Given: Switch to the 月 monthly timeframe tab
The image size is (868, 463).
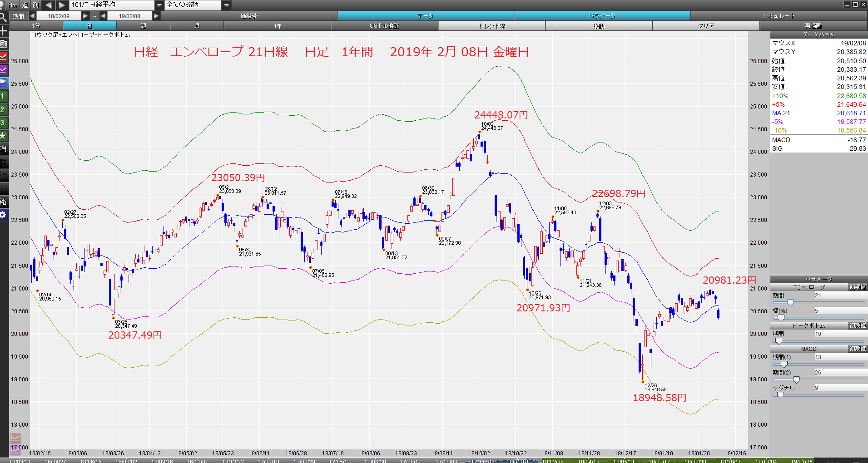Looking at the screenshot, I should [197, 26].
